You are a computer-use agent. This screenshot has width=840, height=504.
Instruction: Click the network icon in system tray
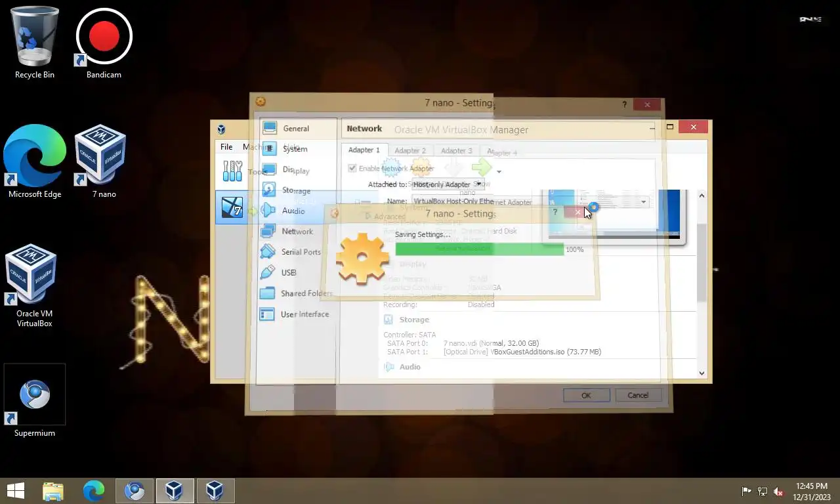coord(763,491)
